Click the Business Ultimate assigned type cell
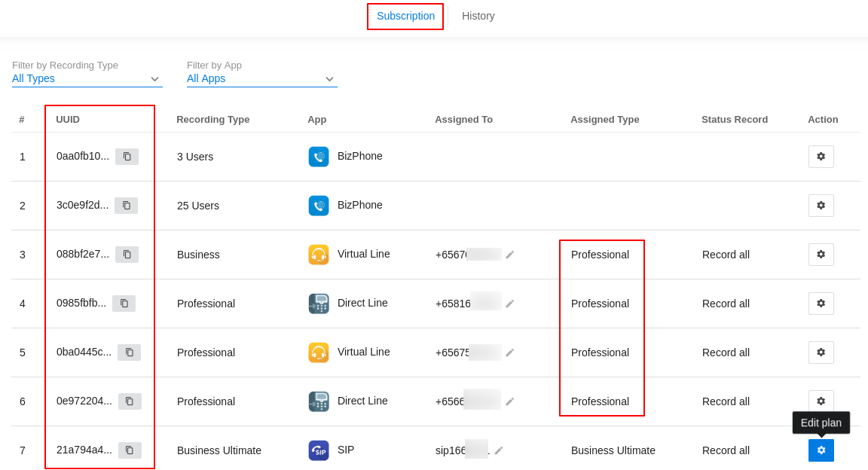Viewport: 868px width, 470px height. coord(613,450)
